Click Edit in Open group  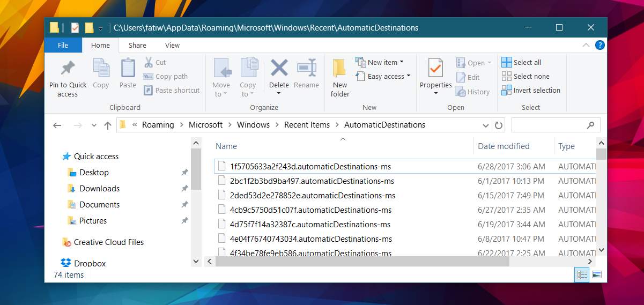(x=468, y=77)
